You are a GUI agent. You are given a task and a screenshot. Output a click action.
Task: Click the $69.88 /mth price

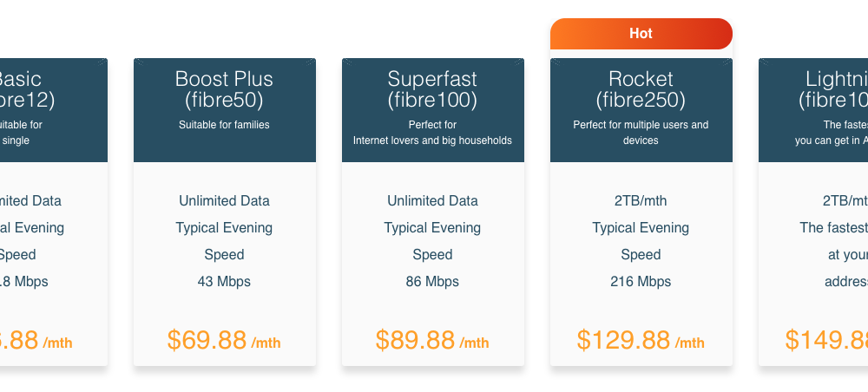pyautogui.click(x=224, y=340)
